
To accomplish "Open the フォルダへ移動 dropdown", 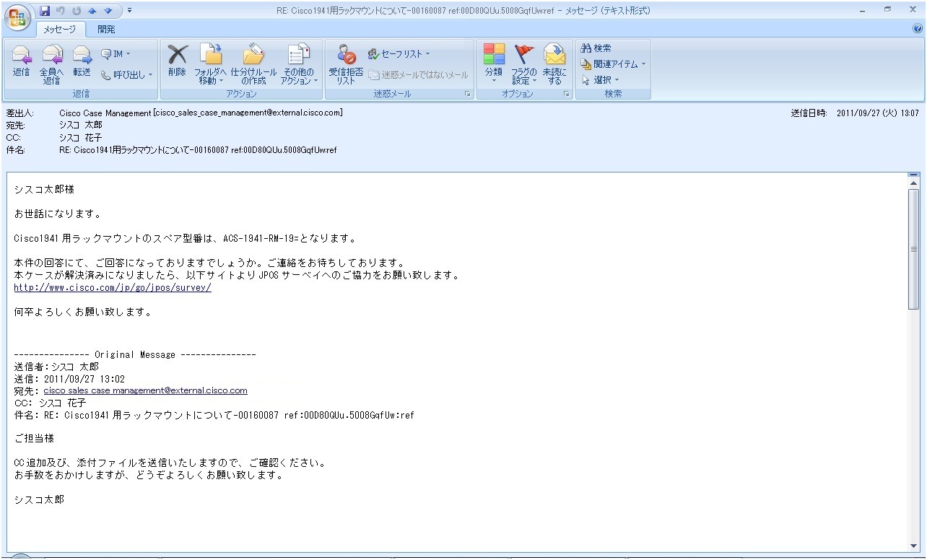I will tap(211, 65).
